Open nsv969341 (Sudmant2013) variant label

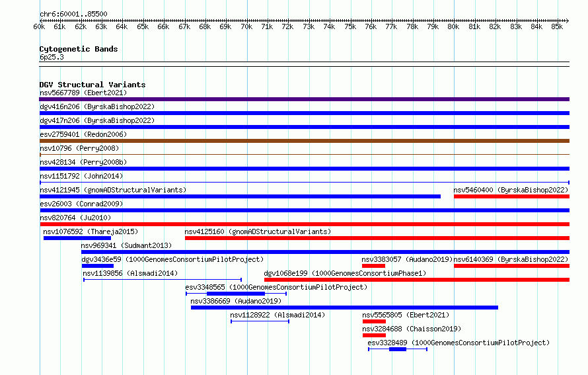pyautogui.click(x=126, y=245)
